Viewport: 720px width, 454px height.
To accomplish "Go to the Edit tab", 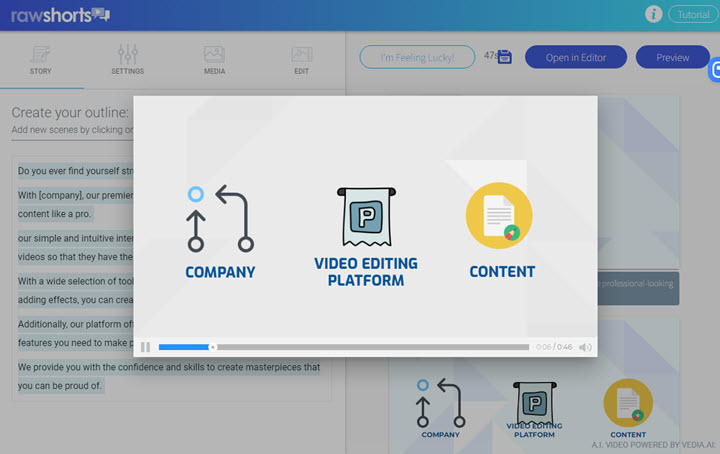I will 302,60.
